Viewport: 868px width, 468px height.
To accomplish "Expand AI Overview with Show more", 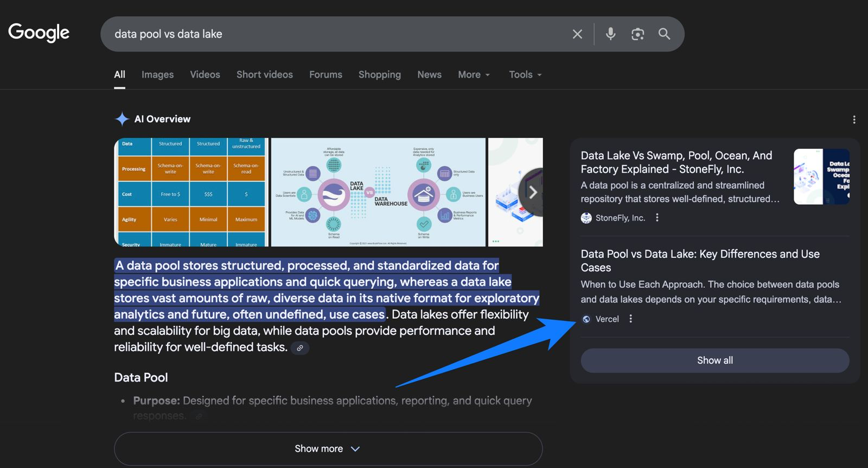I will pyautogui.click(x=328, y=449).
